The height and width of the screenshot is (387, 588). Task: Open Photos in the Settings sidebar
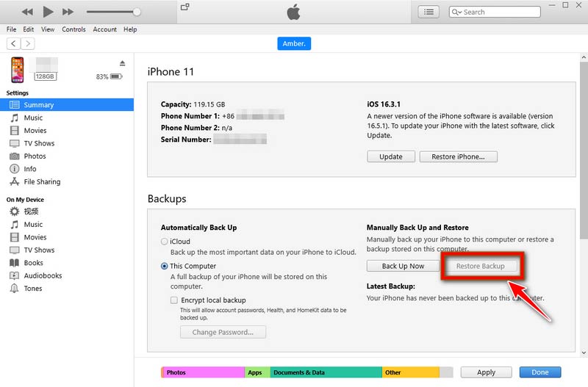(x=35, y=156)
